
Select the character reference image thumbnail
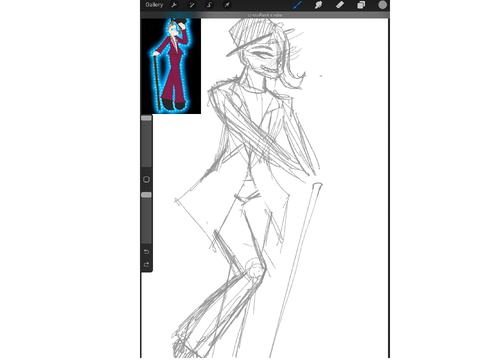point(171,66)
